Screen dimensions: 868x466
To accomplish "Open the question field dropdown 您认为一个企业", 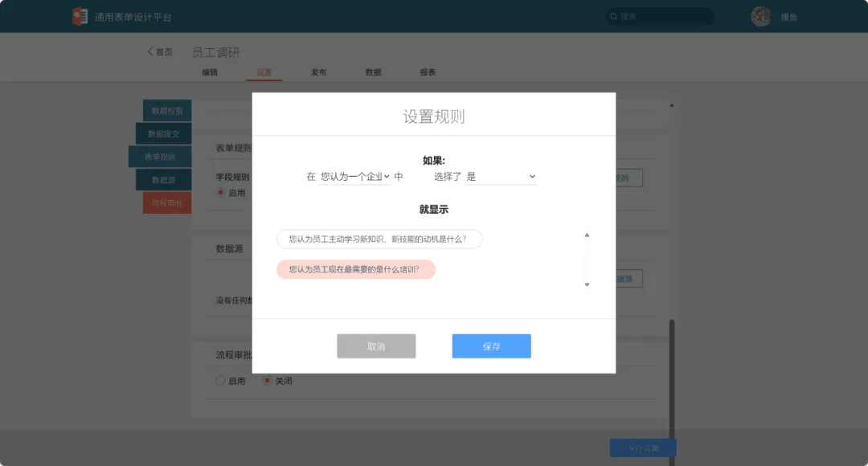I will pyautogui.click(x=354, y=177).
